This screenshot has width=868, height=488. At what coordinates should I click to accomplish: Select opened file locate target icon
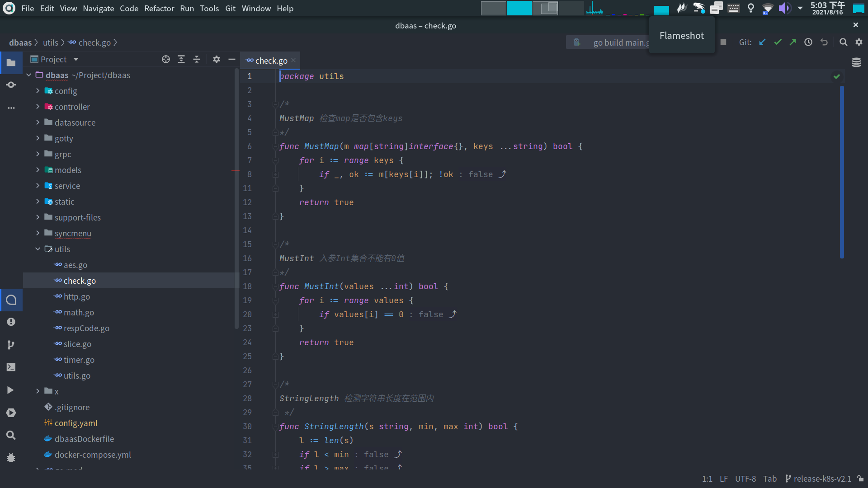tap(166, 59)
